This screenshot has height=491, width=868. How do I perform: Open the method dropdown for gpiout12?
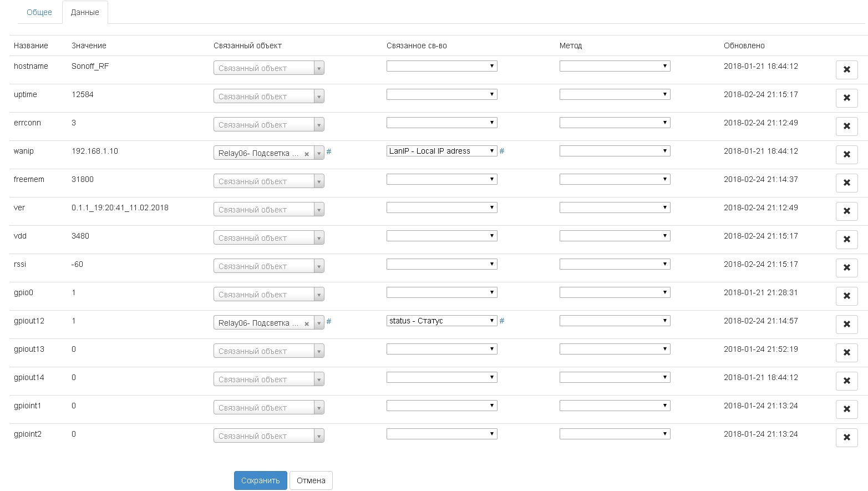click(x=615, y=321)
